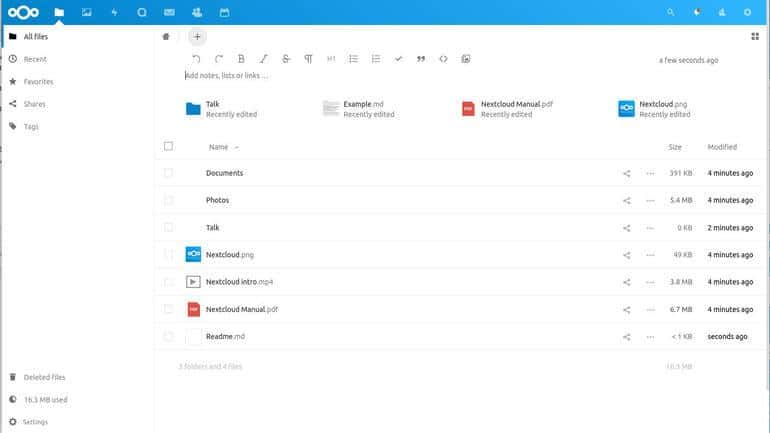Open the Activity lightning icon
The height and width of the screenshot is (433, 770).
pos(114,12)
